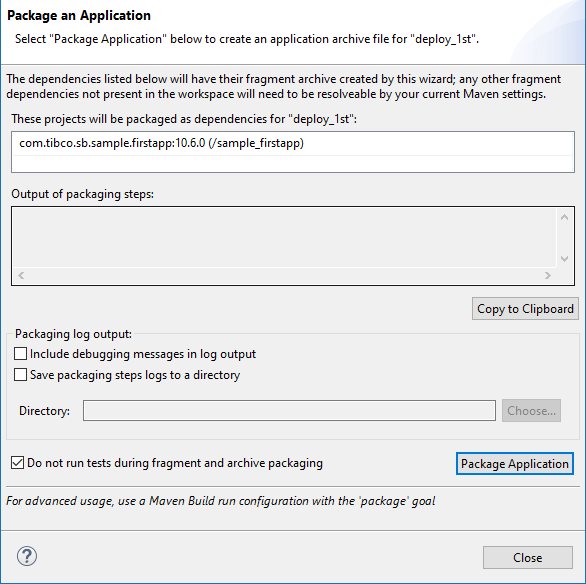Open help via the question mark icon

[27, 556]
